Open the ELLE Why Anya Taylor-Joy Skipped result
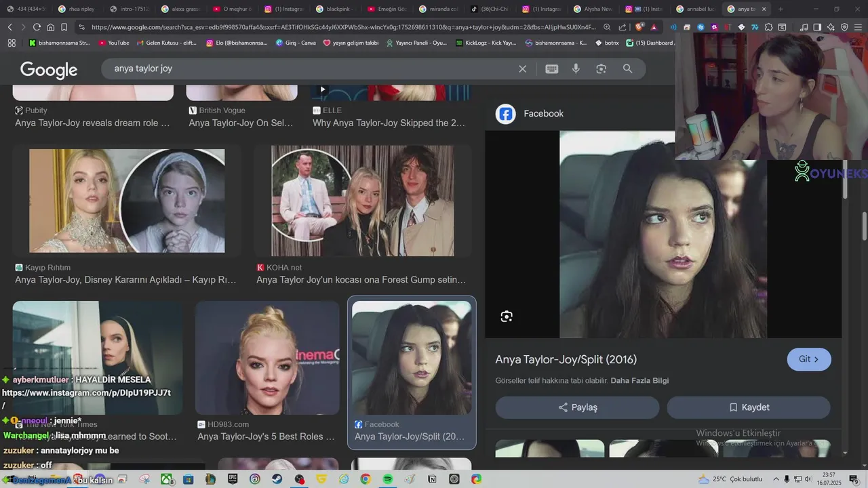The image size is (868, 488). (389, 123)
